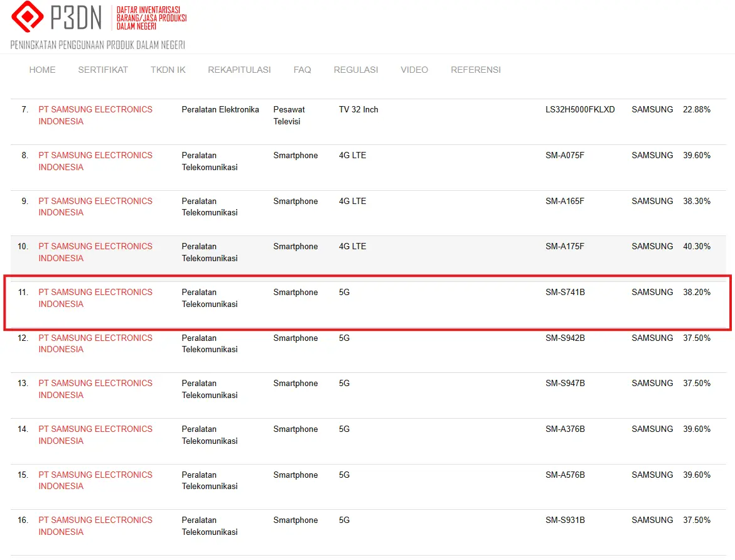Image resolution: width=735 pixels, height=560 pixels.
Task: Click 'TV 32 Inch' cell
Action: 358,110
